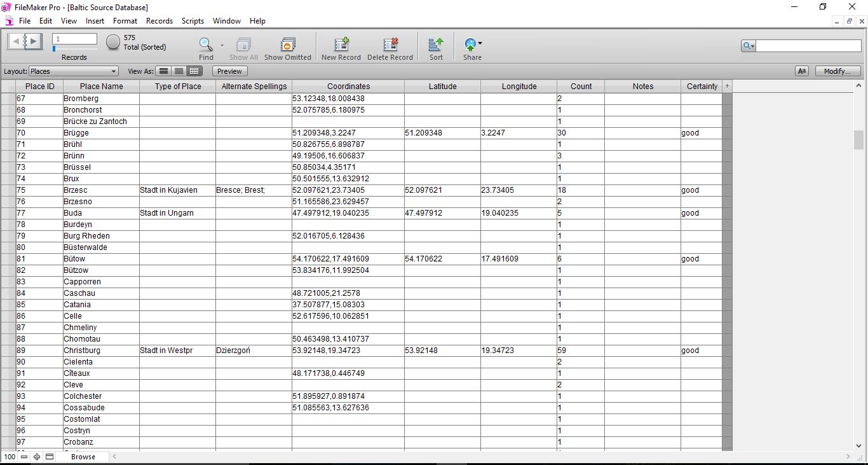Click the Modify... button
Viewport: 868px width, 465px height.
(x=837, y=71)
